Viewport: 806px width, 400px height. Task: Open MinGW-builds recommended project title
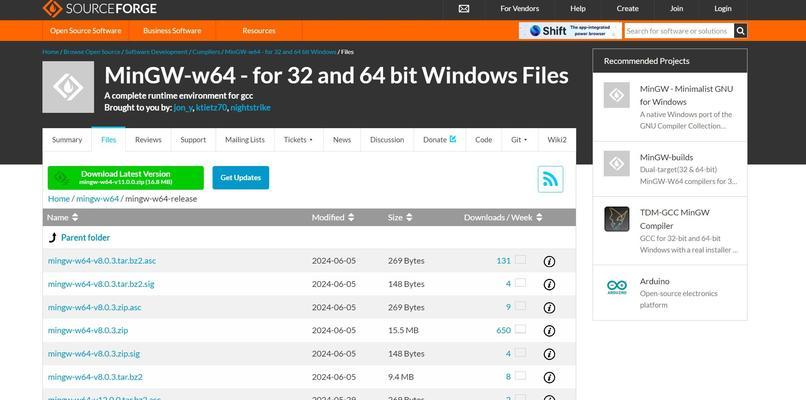click(666, 157)
